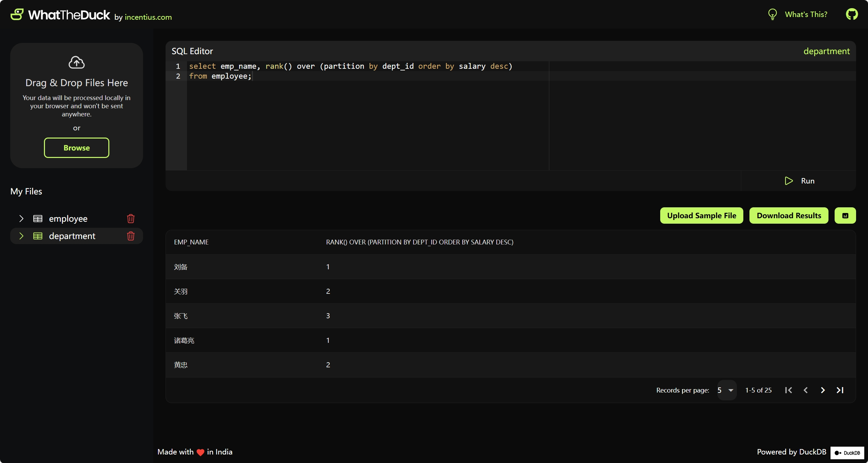Open the incentius.com link
868x463 pixels.
tap(148, 17)
